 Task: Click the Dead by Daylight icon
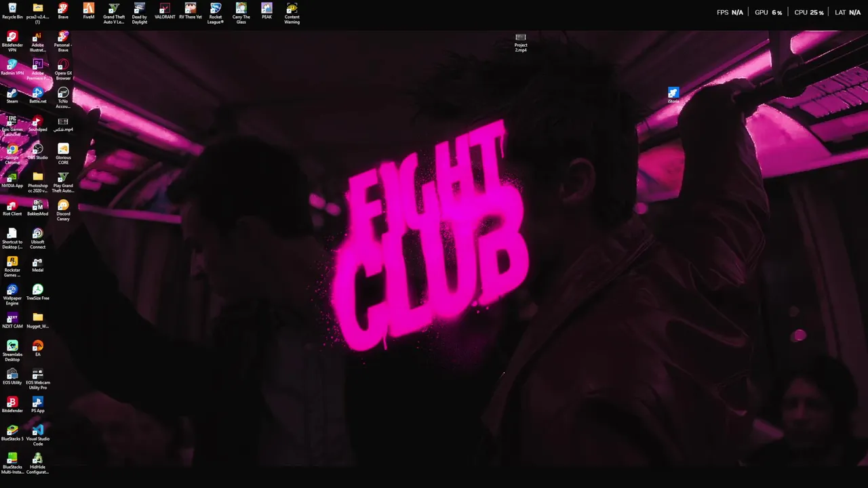(x=139, y=13)
